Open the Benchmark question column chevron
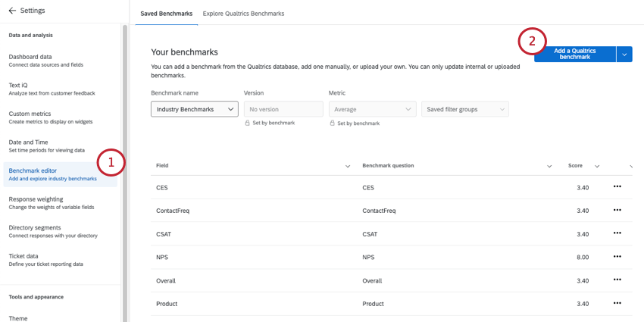This screenshot has width=644, height=322. [x=550, y=166]
